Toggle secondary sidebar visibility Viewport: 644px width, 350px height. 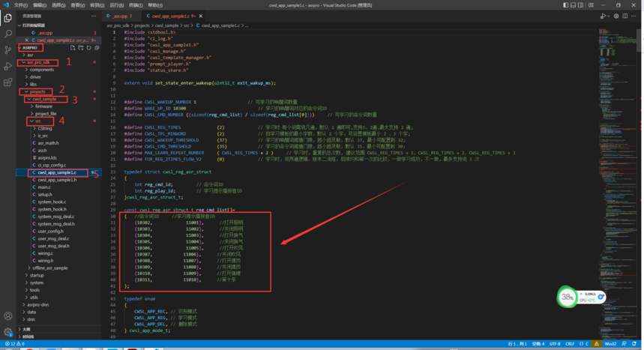[580, 5]
